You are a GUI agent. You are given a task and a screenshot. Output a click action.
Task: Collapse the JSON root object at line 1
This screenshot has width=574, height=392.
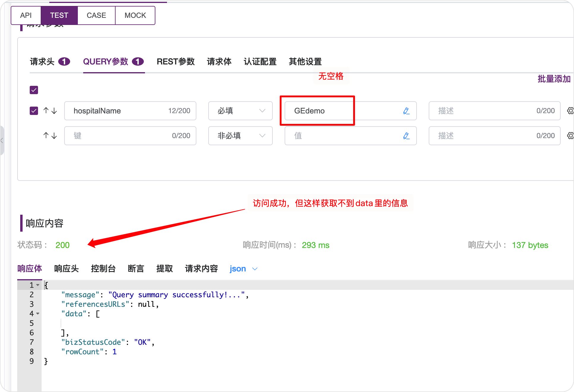[x=38, y=285]
